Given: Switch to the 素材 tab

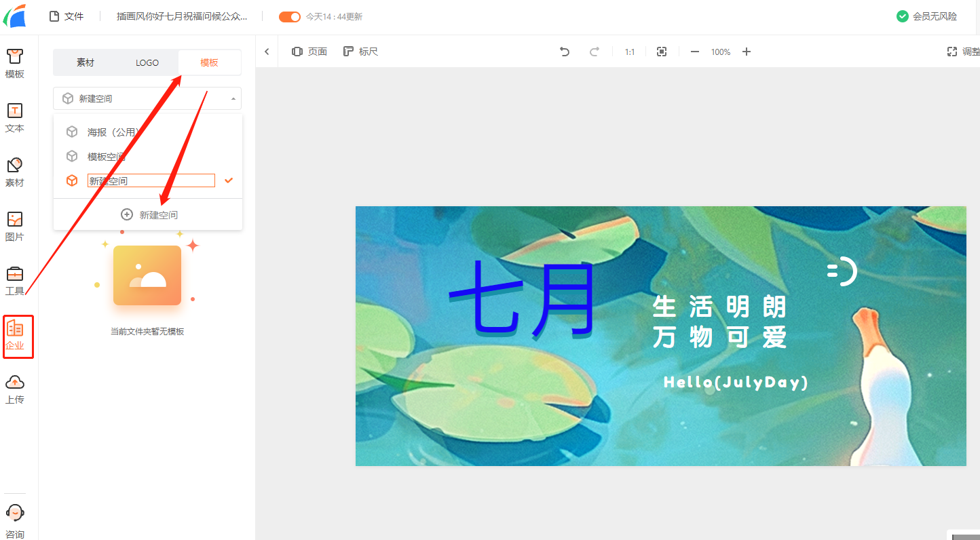Looking at the screenshot, I should point(86,62).
